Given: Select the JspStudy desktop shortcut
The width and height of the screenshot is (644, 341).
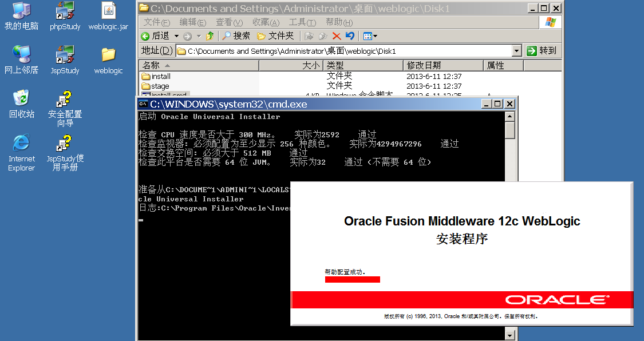Looking at the screenshot, I should coord(65,60).
